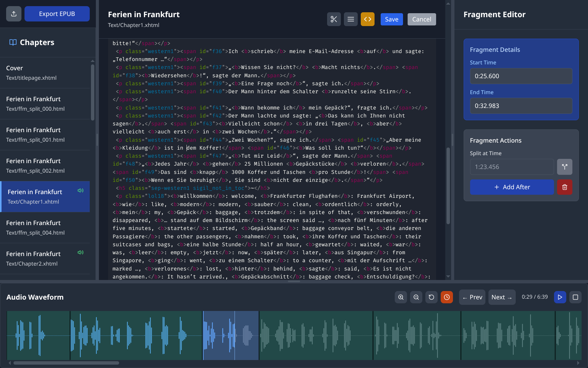The image size is (588, 368).
Task: Play the audio with play button
Action: (560, 297)
